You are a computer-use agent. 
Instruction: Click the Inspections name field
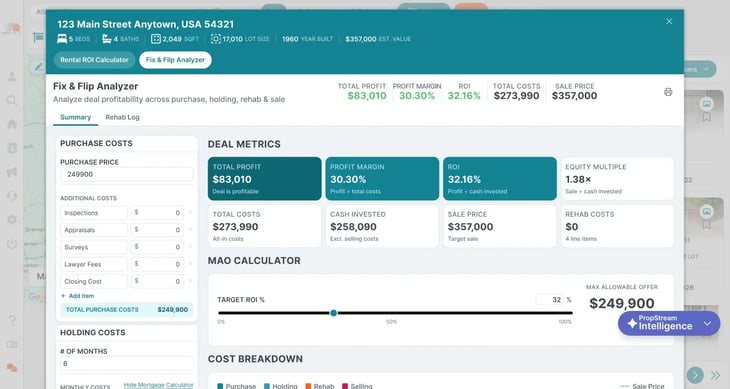pyautogui.click(x=94, y=213)
